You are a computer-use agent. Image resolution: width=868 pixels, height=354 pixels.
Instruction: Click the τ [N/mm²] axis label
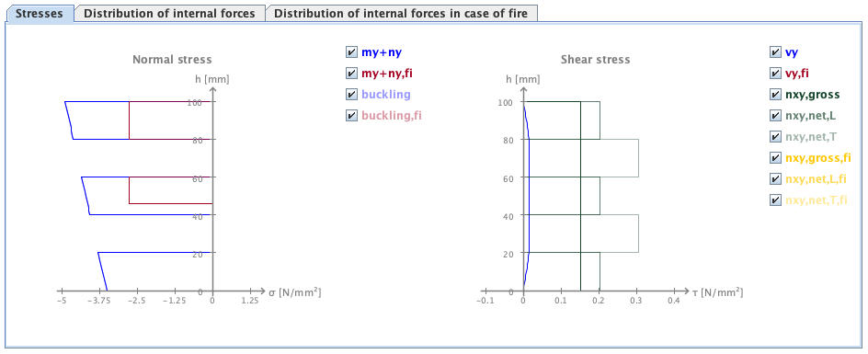click(716, 291)
